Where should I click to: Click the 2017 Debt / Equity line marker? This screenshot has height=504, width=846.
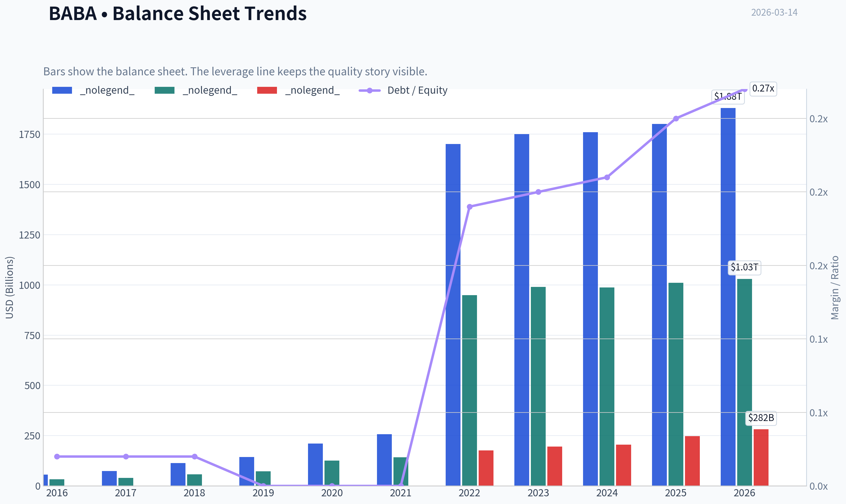pyautogui.click(x=126, y=456)
